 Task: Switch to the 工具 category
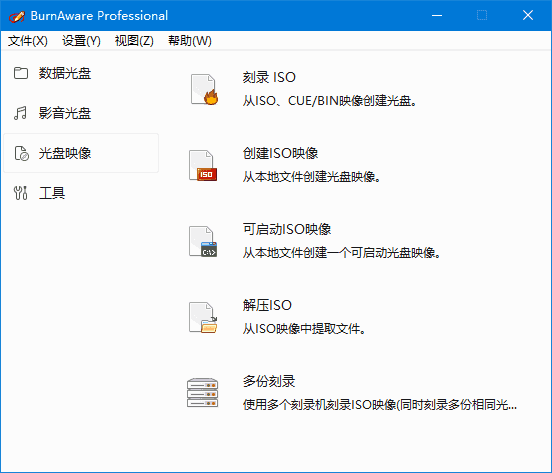pyautogui.click(x=81, y=193)
